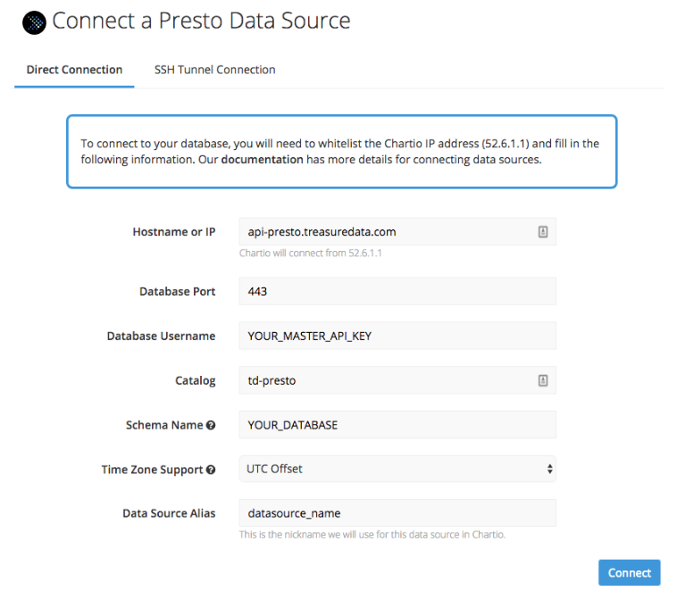The width and height of the screenshot is (677, 616).
Task: Click the Connect a Presto Data Source heading
Action: [201, 21]
